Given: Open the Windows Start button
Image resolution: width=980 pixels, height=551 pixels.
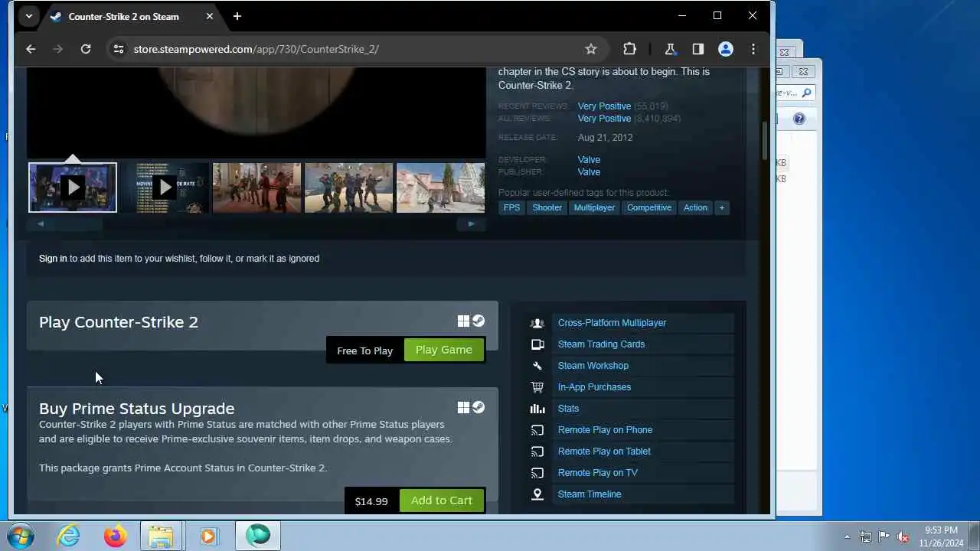Looking at the screenshot, I should click(x=20, y=536).
